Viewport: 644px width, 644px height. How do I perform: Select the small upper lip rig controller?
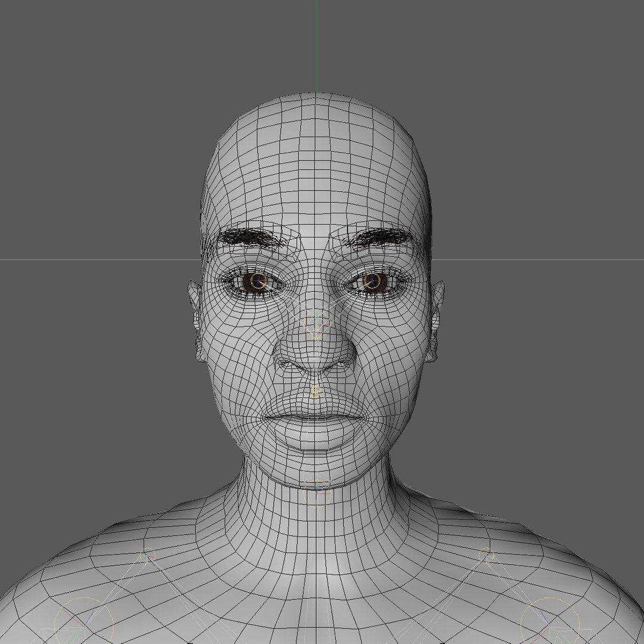click(x=315, y=391)
